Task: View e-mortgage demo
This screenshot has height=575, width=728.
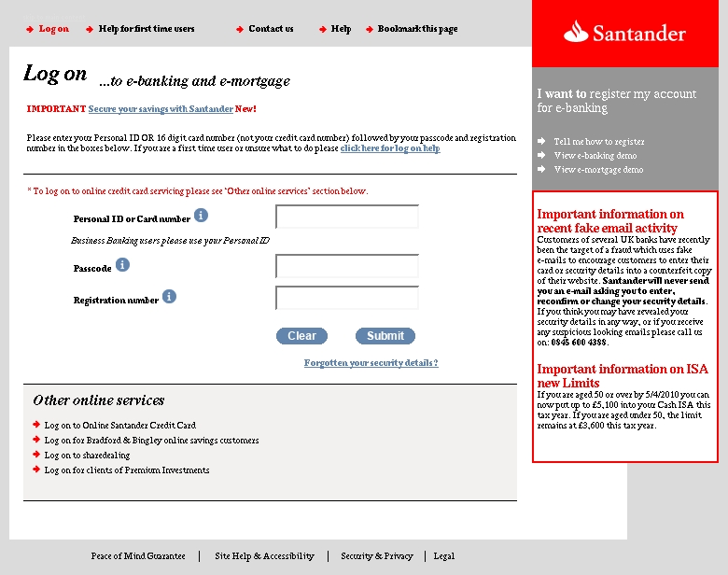Action: coord(598,170)
